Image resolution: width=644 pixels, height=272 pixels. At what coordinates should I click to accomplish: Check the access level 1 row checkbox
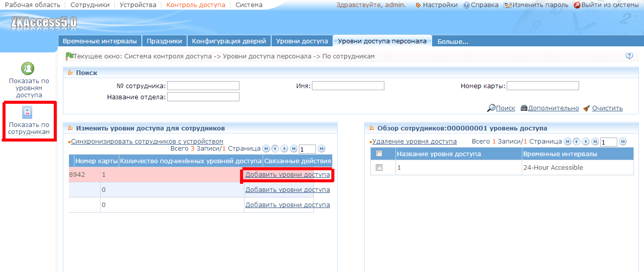(379, 168)
